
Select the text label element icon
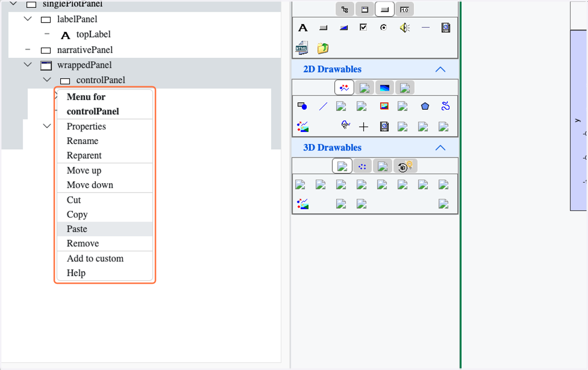point(303,28)
